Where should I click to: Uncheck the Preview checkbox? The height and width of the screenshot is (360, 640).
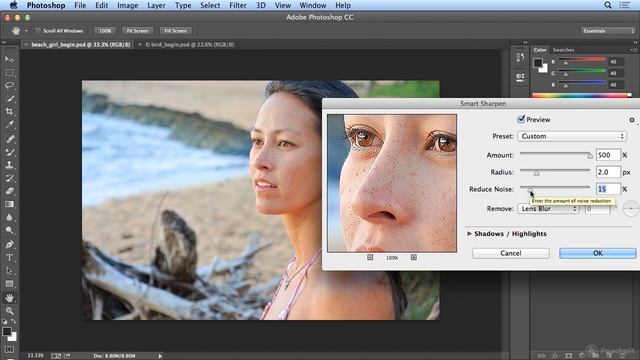click(x=521, y=119)
